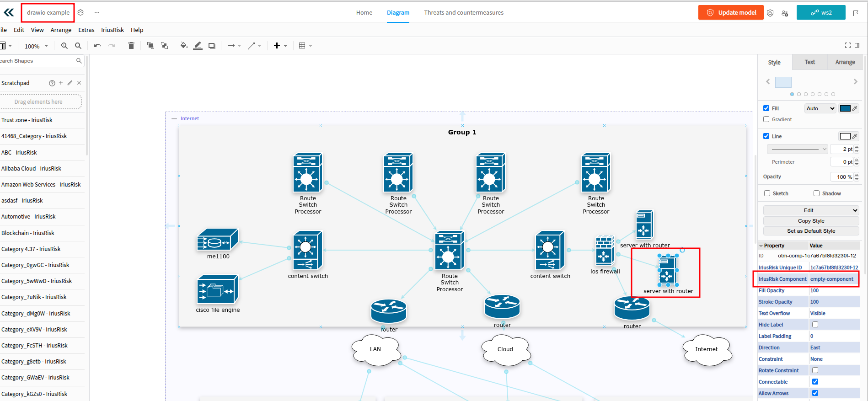Edit the Scratchpad with pencil icon
Image resolution: width=868 pixels, height=401 pixels.
click(x=70, y=83)
